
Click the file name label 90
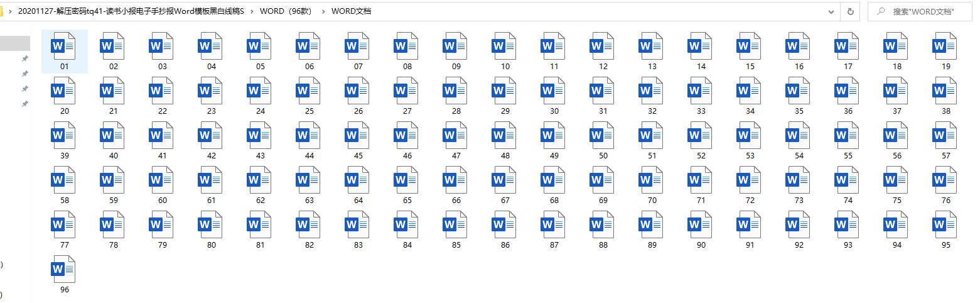701,245
